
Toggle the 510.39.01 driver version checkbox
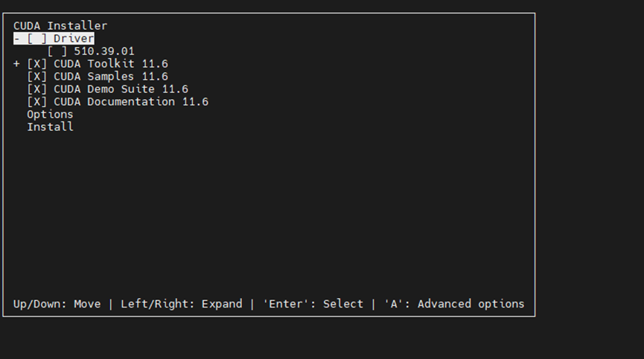57,51
